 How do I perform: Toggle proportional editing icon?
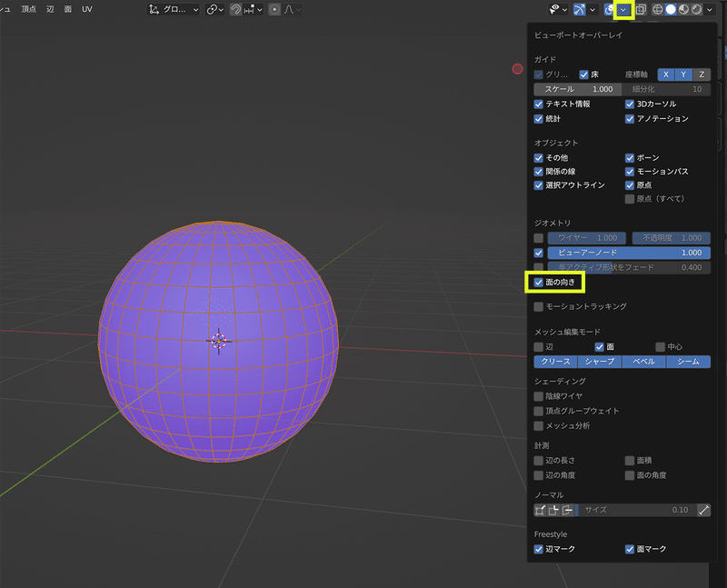click(274, 9)
